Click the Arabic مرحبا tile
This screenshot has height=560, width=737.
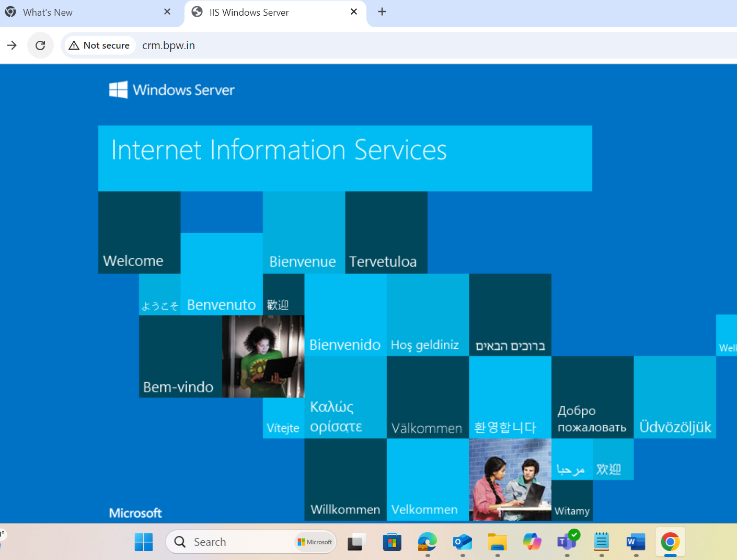[x=572, y=459]
